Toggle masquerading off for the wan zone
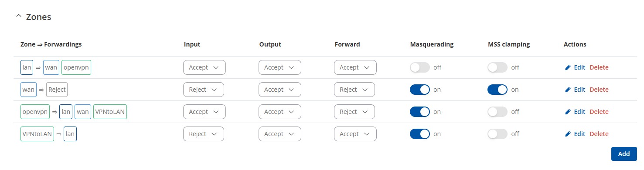 [420, 90]
